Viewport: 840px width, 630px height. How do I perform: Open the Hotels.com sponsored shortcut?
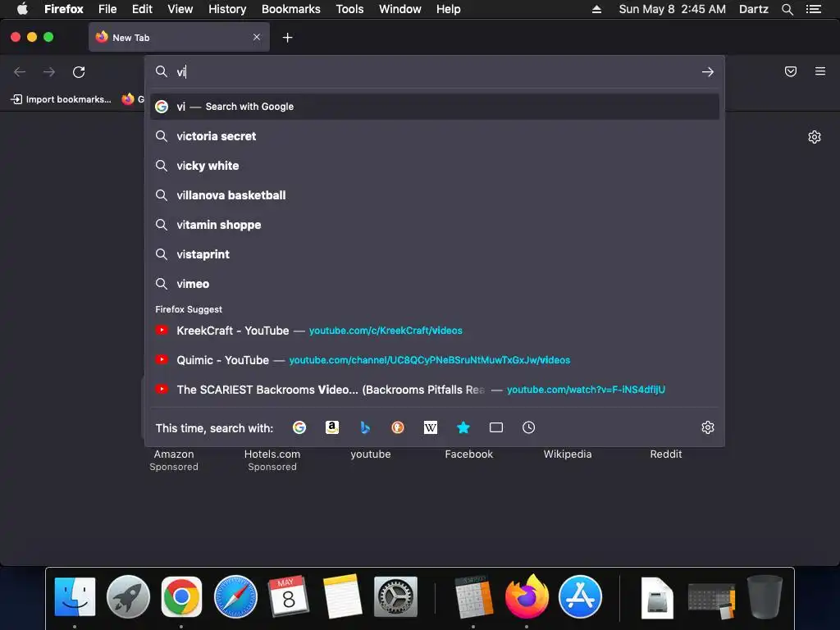272,459
